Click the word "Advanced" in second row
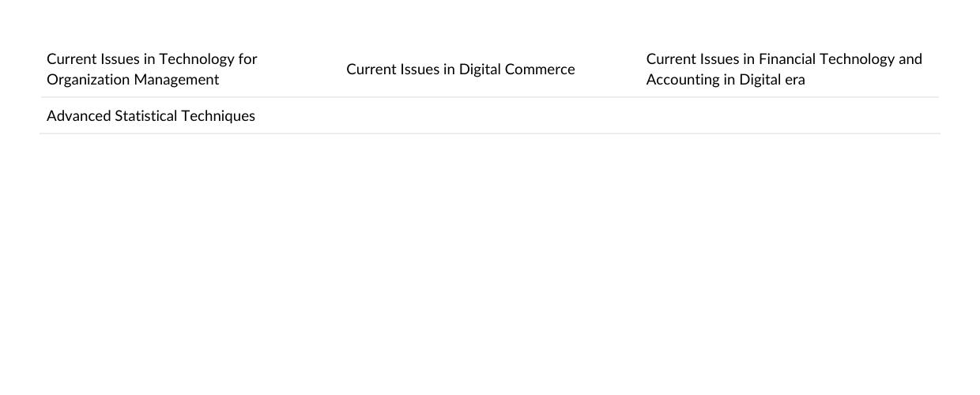The height and width of the screenshot is (395, 980). [79, 116]
